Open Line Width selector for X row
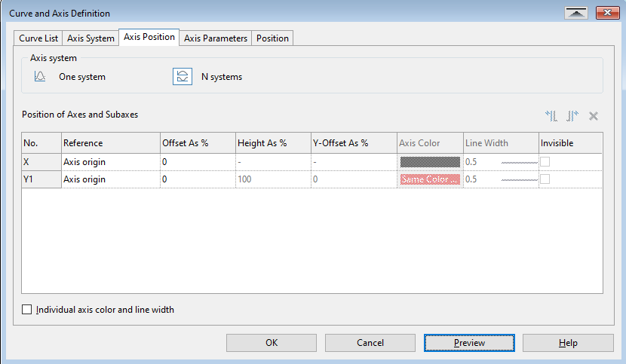This screenshot has height=364, width=626. pos(500,161)
